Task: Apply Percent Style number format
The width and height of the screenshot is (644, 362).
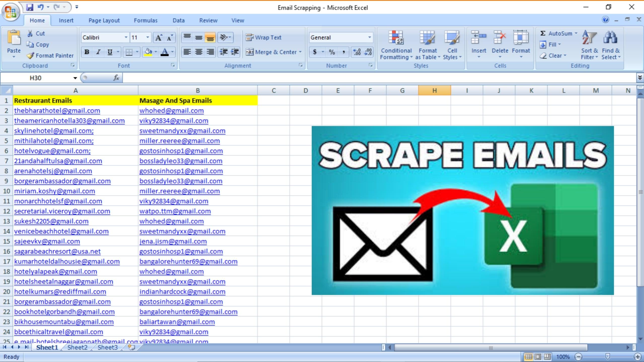Action: tap(332, 52)
